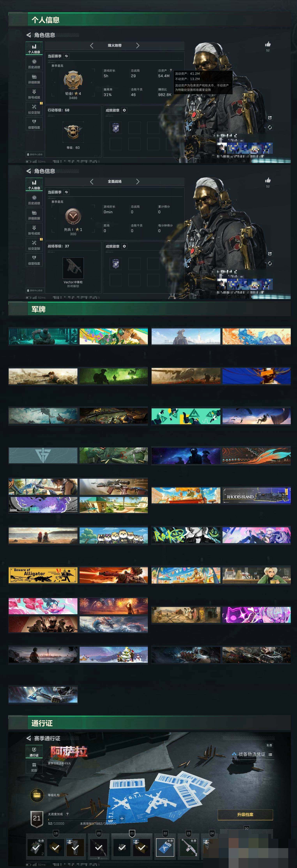Click the thumbs-up like icon in 烽火地带 panel
The width and height of the screenshot is (297, 868).
(x=268, y=44)
